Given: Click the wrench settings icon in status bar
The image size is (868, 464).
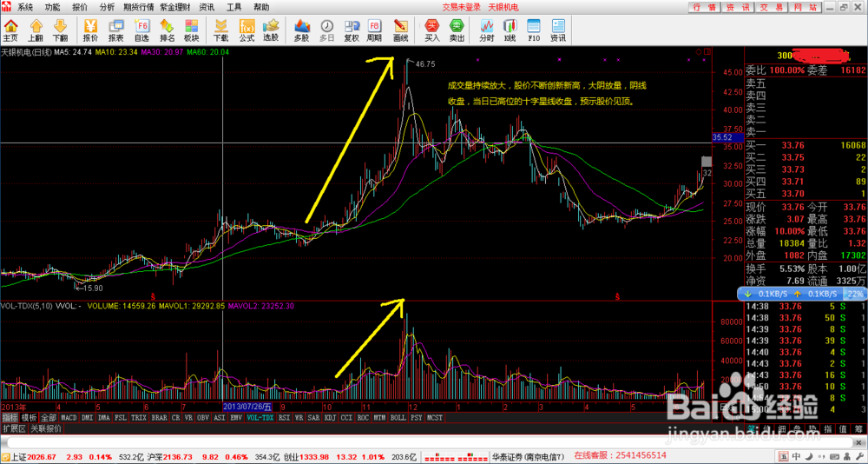Looking at the screenshot, I should [x=859, y=456].
